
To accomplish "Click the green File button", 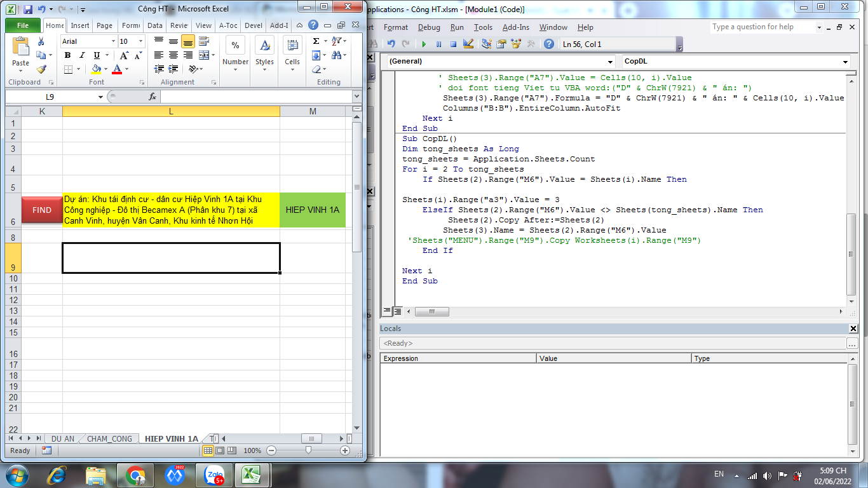I will [x=23, y=25].
